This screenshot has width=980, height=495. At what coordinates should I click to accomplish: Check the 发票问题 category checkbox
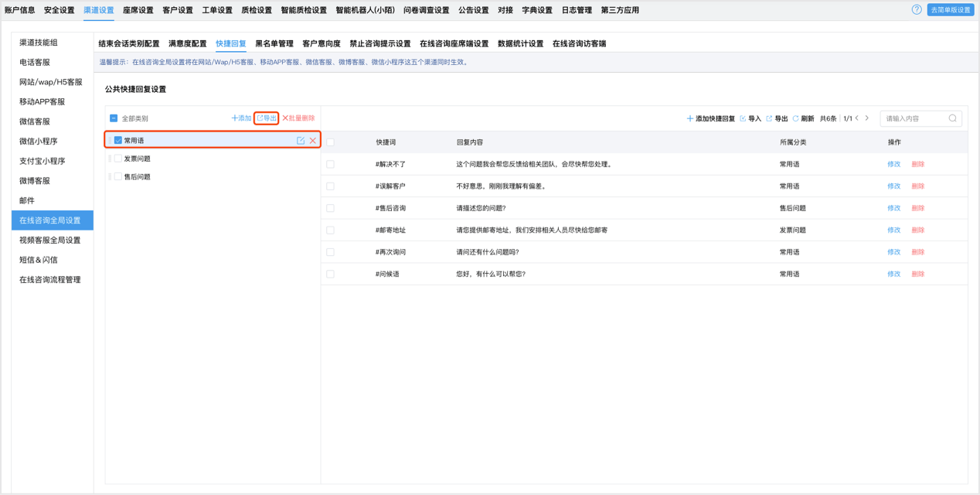coord(118,159)
